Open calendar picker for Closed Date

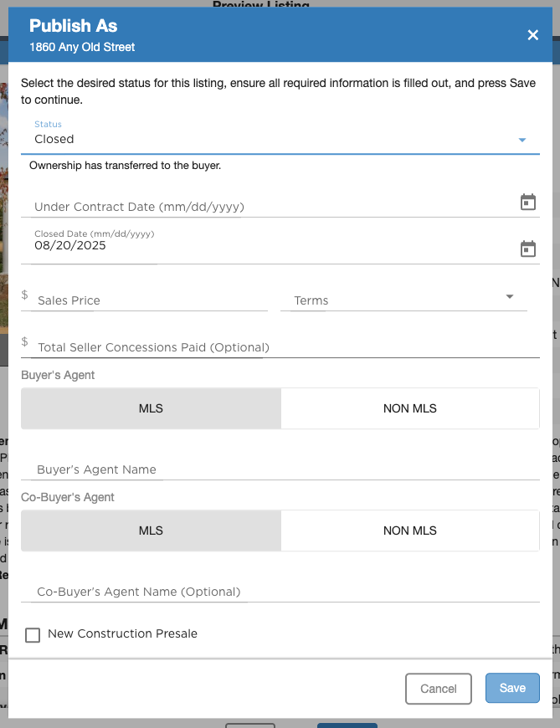[528, 249]
